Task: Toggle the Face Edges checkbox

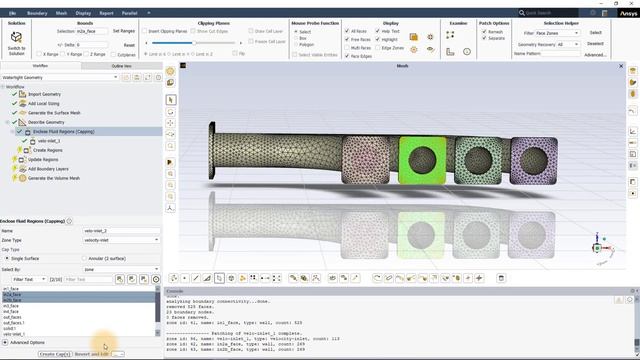Action: (x=347, y=56)
